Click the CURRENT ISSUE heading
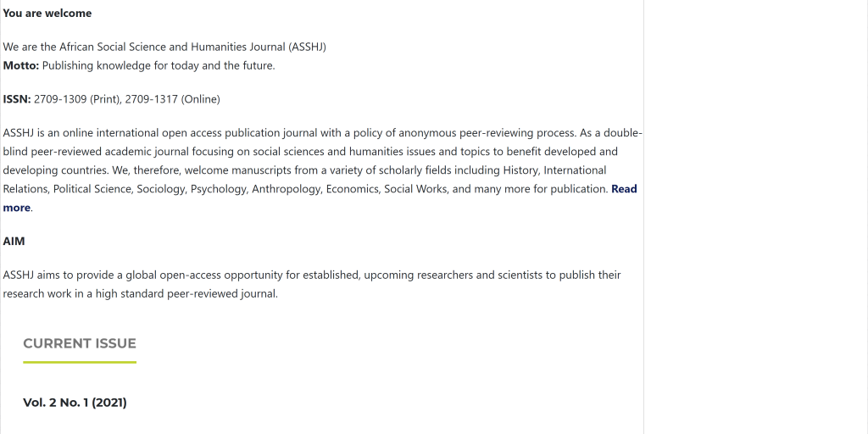 click(x=80, y=343)
